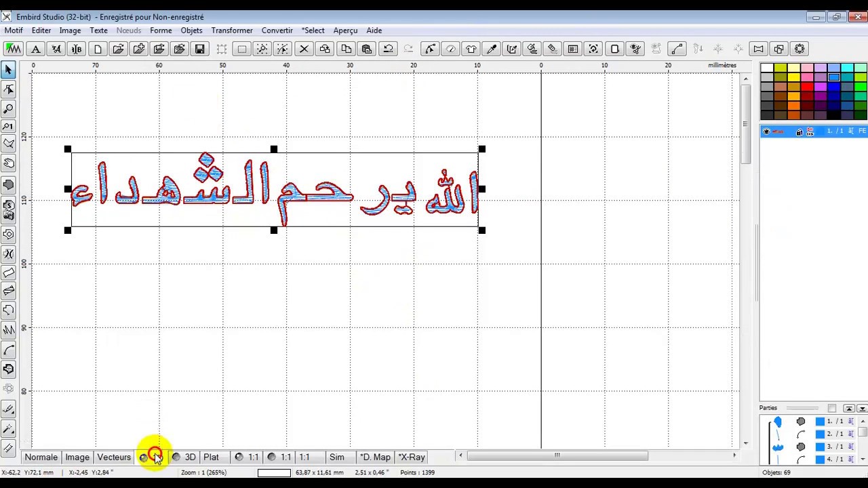Click horizontal scrollbar right arrow
Screen dimensions: 868x488
(x=734, y=455)
